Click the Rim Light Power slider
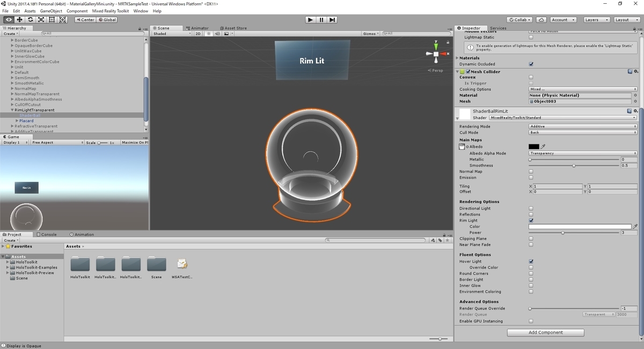644x349 pixels. 574,232
